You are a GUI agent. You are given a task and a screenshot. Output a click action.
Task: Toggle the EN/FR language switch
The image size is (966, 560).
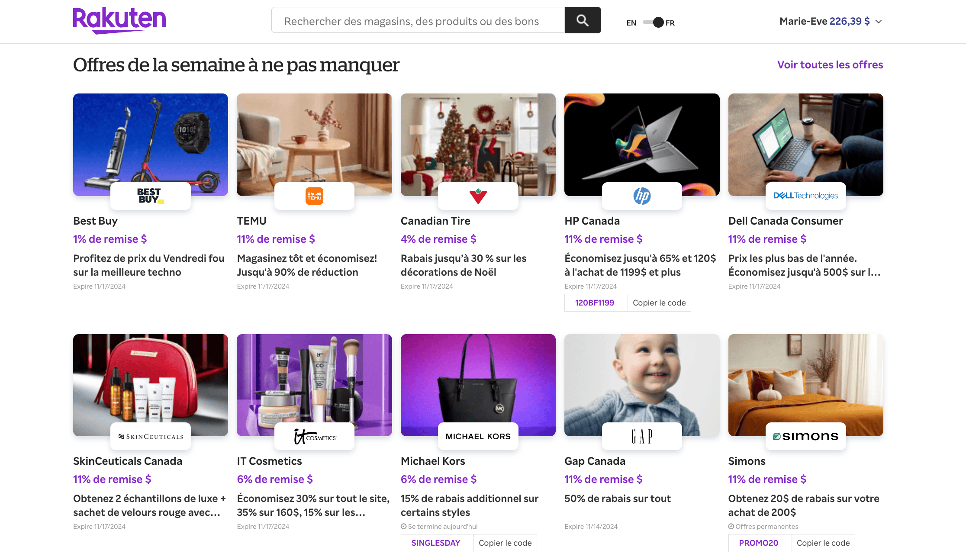pyautogui.click(x=653, y=23)
